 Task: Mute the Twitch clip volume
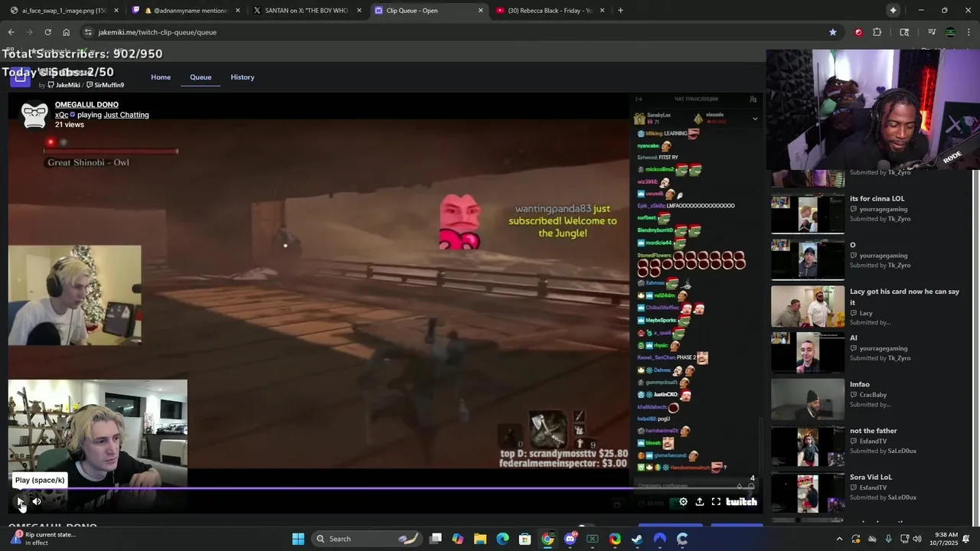(x=36, y=501)
